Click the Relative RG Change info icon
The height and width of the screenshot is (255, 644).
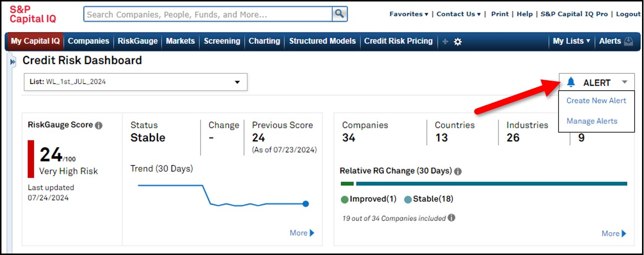(x=458, y=171)
